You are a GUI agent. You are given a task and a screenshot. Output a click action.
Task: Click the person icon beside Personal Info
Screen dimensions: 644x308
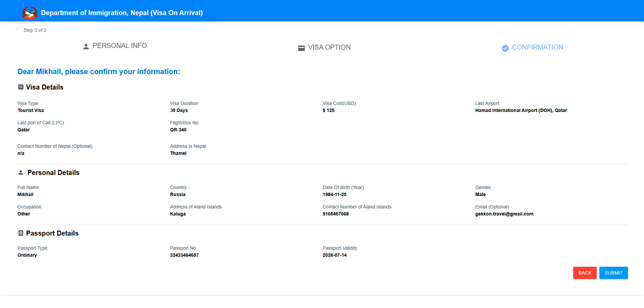point(86,46)
